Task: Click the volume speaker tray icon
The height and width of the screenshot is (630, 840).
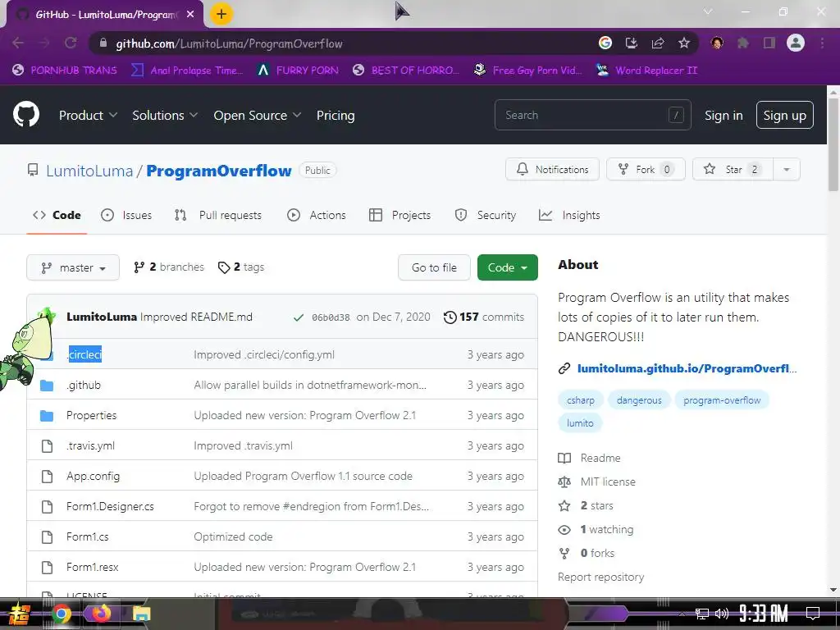Action: 722,614
